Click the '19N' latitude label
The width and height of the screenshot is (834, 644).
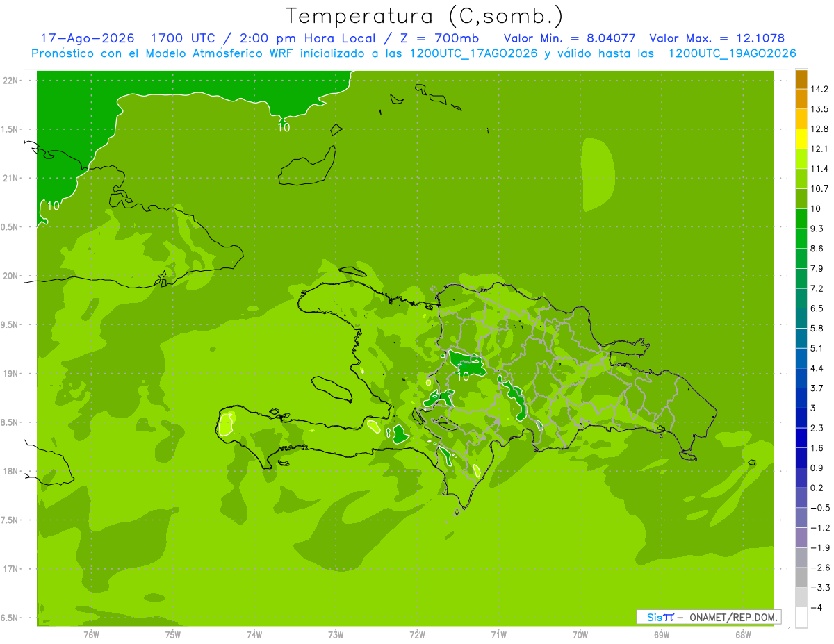(10, 374)
